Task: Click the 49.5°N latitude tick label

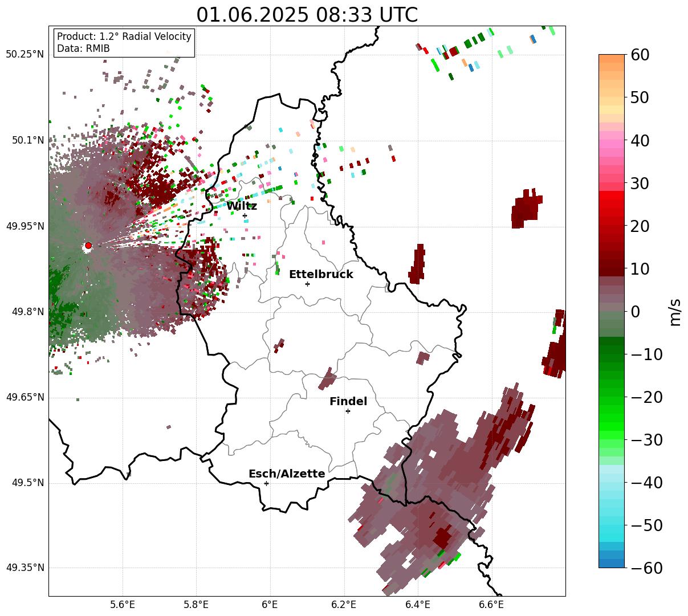Action: (x=27, y=483)
